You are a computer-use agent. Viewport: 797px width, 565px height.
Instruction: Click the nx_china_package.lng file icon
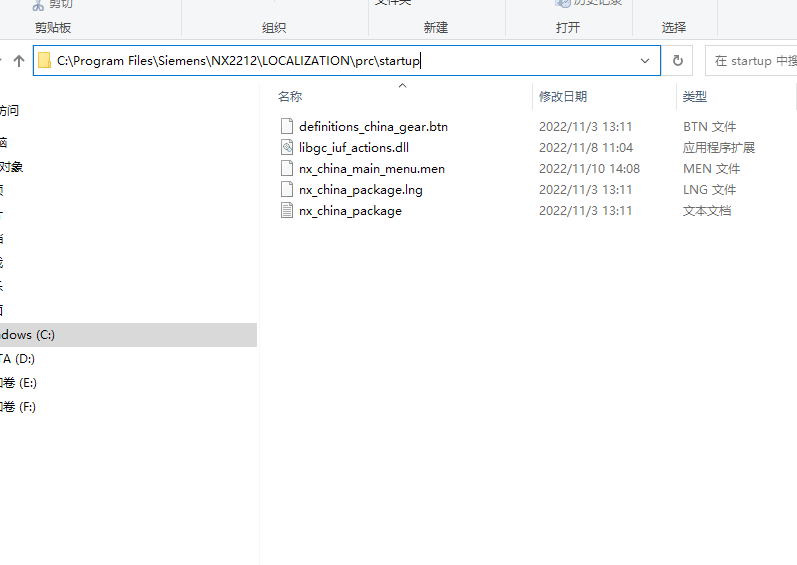pos(287,190)
